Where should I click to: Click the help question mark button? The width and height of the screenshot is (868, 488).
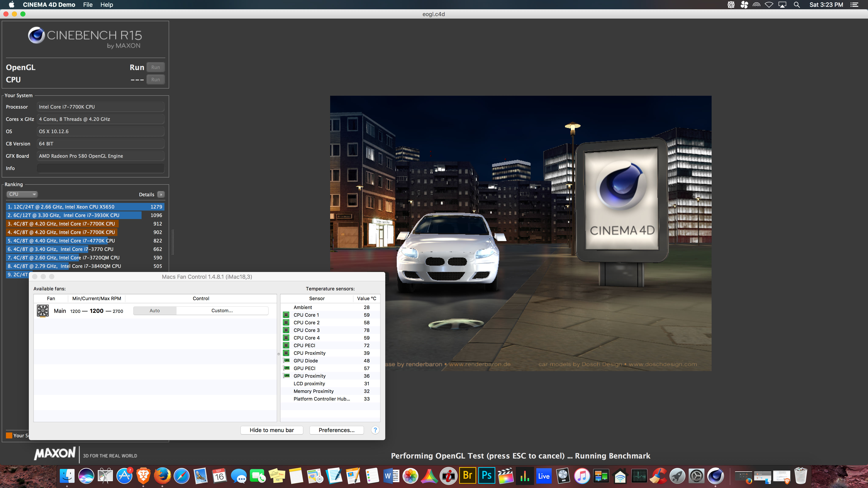[x=375, y=430]
